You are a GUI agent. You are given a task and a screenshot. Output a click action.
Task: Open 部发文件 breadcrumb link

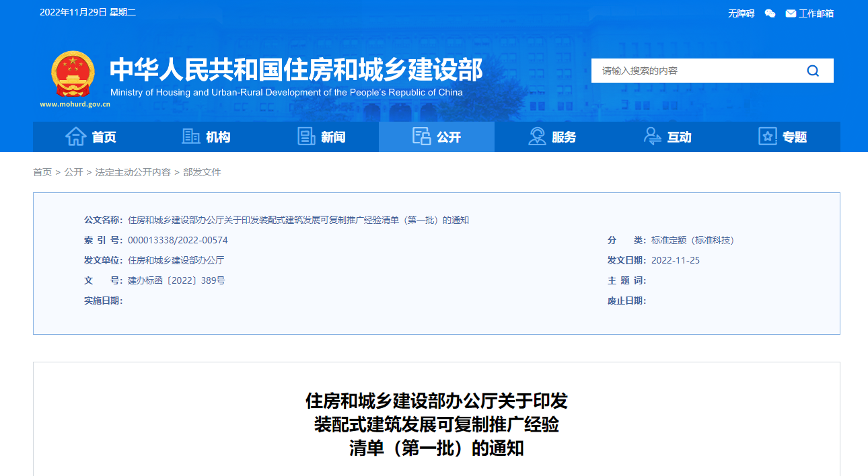(x=202, y=172)
